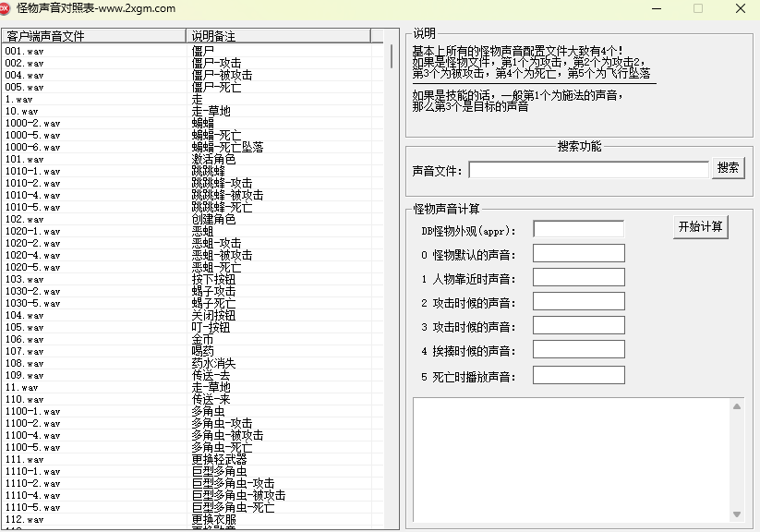The width and height of the screenshot is (760, 532).
Task: Click the sound list vertical scrollbar thumb
Action: [392, 56]
